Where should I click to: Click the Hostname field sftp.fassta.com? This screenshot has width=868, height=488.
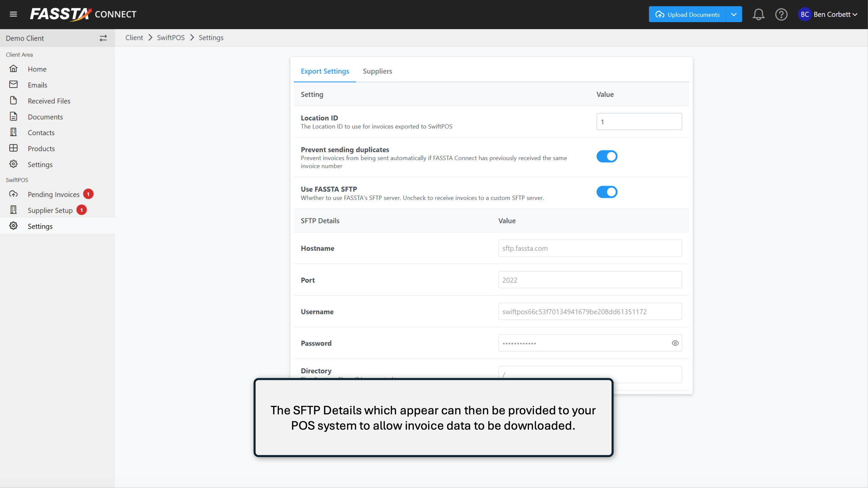590,248
